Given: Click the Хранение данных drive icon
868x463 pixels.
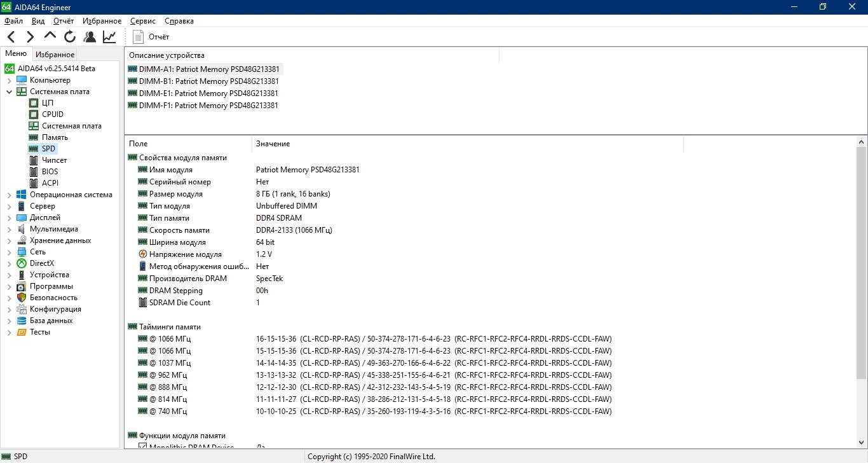Looking at the screenshot, I should click(x=22, y=240).
